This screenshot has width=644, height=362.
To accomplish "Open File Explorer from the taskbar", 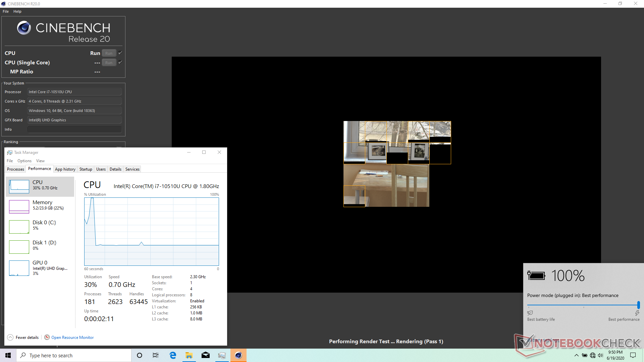I will [x=189, y=355].
